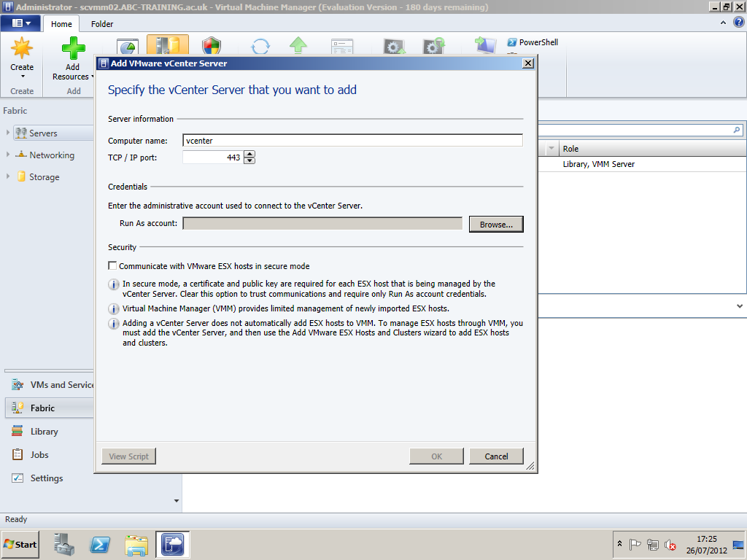Click the green plus Add Resources icon
Viewport: 747px width, 560px height.
(x=74, y=48)
